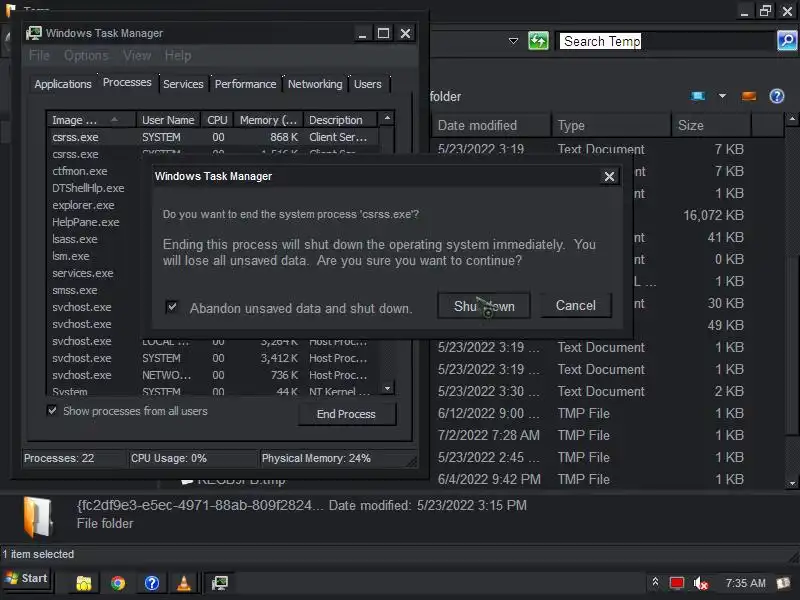Select the services.exe process
Viewport: 800px width, 600px height.
(x=83, y=273)
